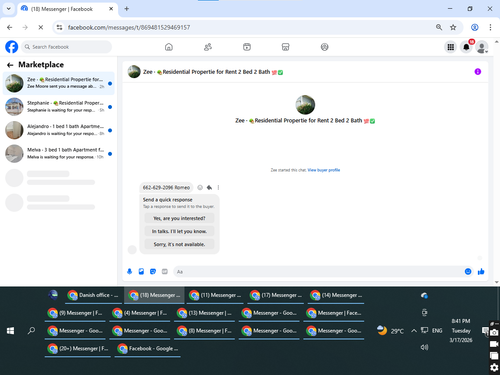Bookmark this page with the star icon

point(453,27)
